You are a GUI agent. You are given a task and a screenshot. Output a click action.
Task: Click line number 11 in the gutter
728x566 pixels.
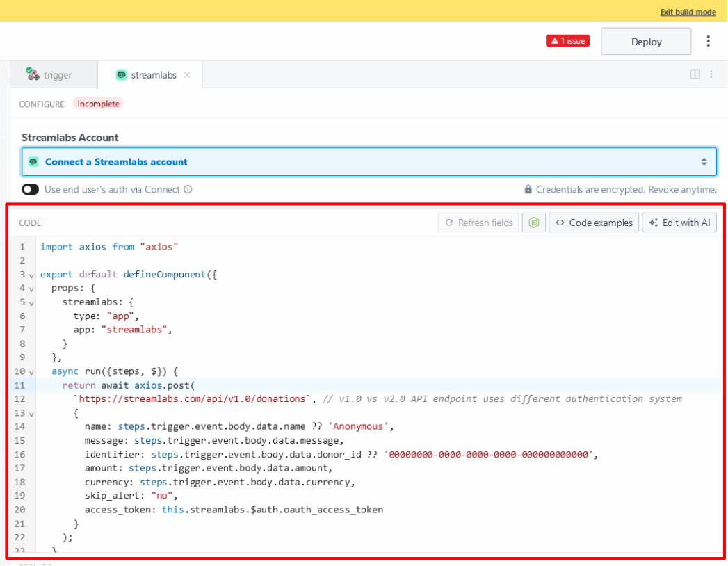click(19, 385)
